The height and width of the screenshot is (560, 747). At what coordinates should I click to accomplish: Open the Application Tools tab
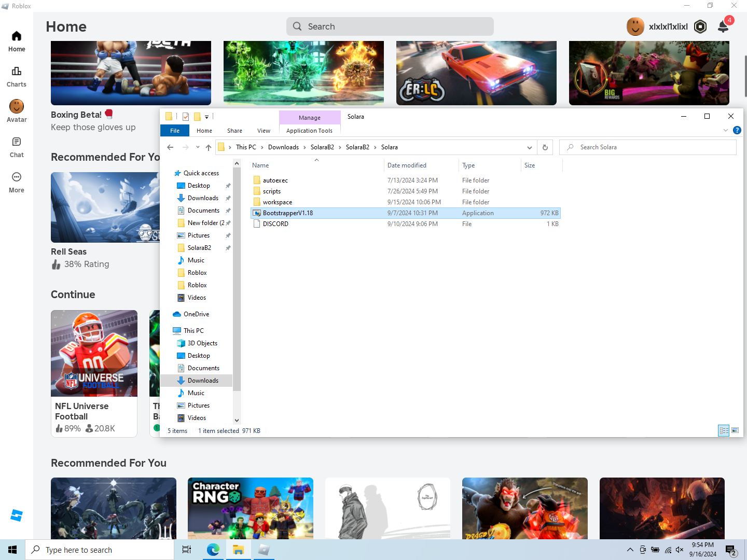tap(309, 131)
